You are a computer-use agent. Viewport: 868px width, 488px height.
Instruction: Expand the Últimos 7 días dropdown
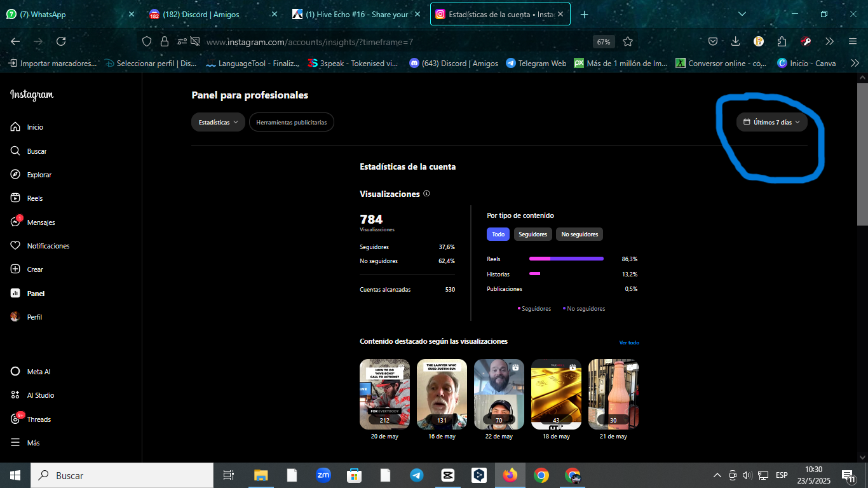click(772, 122)
